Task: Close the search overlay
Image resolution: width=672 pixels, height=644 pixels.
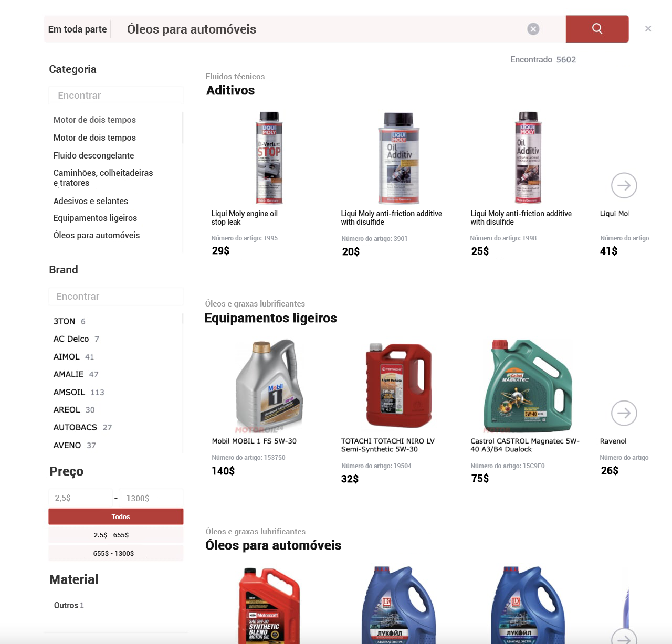Action: pos(648,29)
